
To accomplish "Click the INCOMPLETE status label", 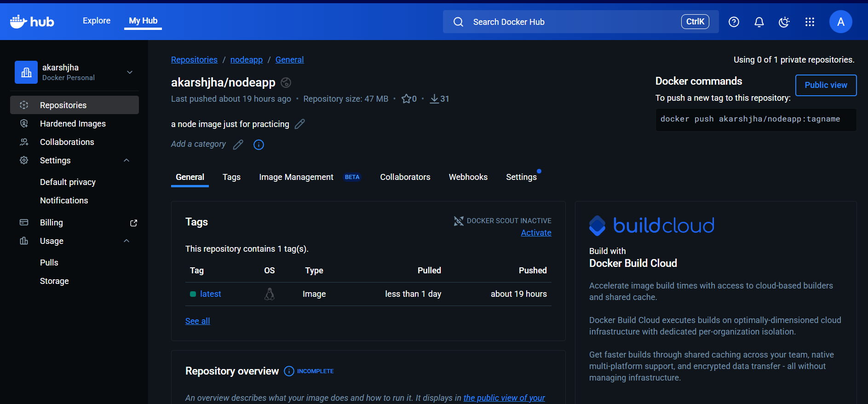I will 316,371.
